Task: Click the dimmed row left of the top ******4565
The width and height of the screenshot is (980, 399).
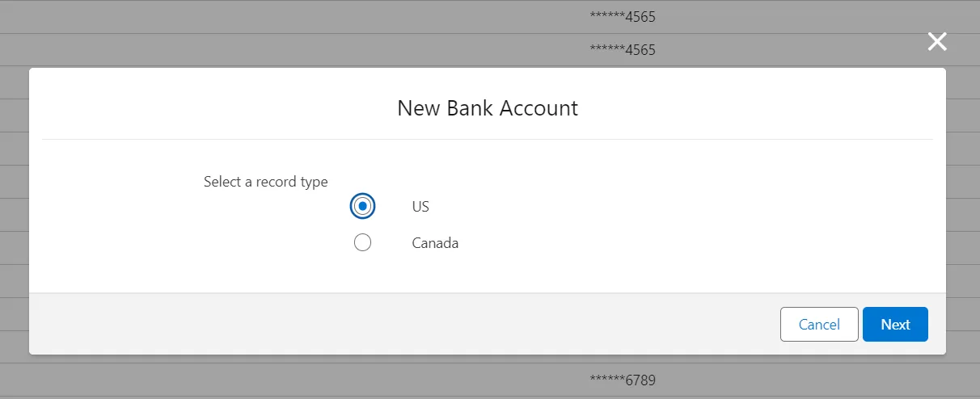Action: [x=323, y=16]
